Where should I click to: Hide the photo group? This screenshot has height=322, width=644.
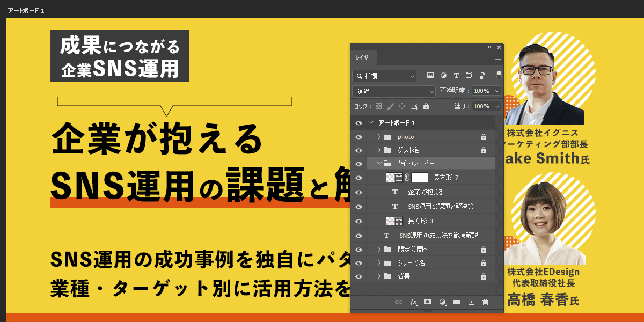[358, 137]
